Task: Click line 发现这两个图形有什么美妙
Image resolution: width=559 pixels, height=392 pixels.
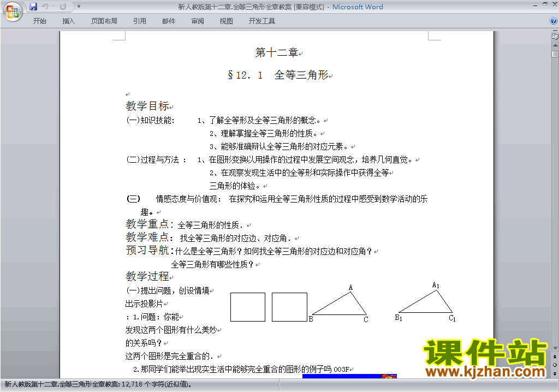Action: [x=171, y=330]
